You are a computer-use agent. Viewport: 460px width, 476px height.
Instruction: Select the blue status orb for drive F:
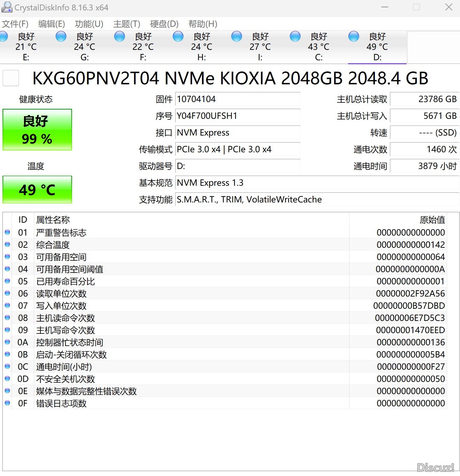click(120, 37)
